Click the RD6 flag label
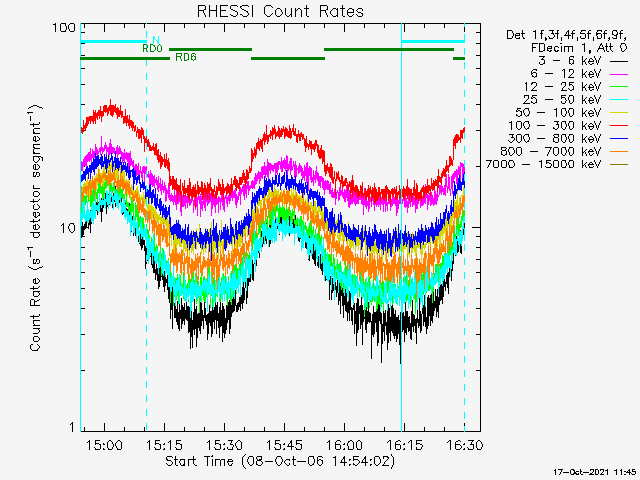 click(x=186, y=58)
